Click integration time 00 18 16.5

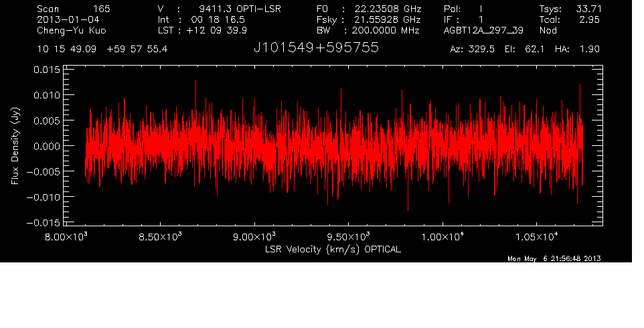[x=218, y=19]
